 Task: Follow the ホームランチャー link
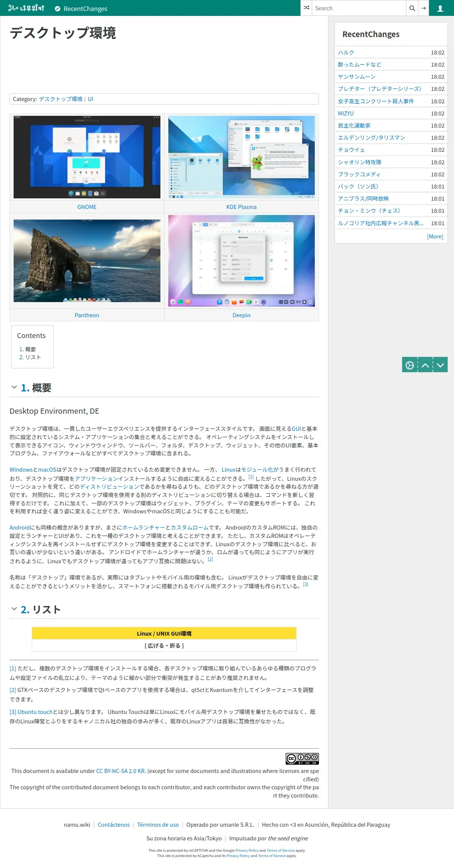pos(144,528)
